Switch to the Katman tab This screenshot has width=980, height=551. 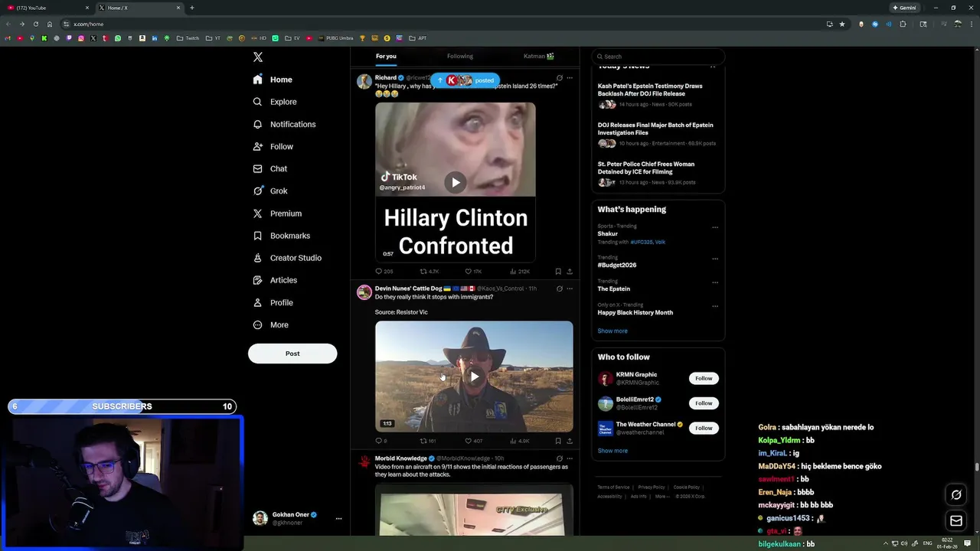pos(538,56)
